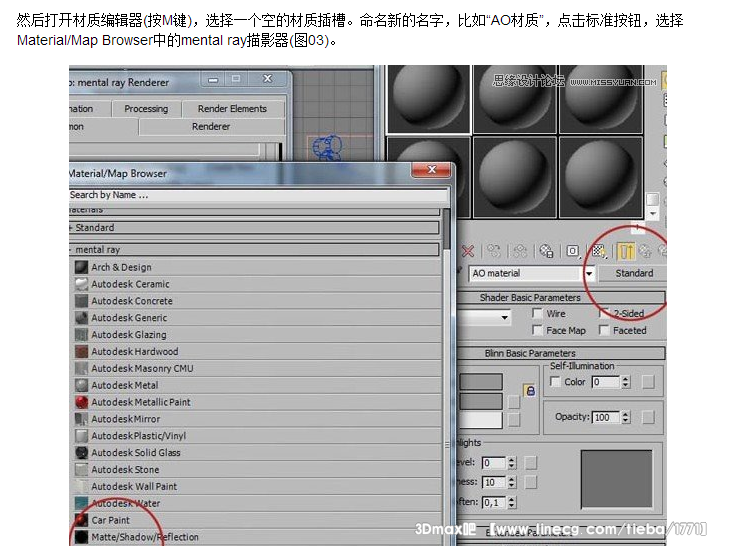The image size is (736, 546).
Task: Toggle the ambient-diffuse color lock icon
Action: tap(530, 391)
